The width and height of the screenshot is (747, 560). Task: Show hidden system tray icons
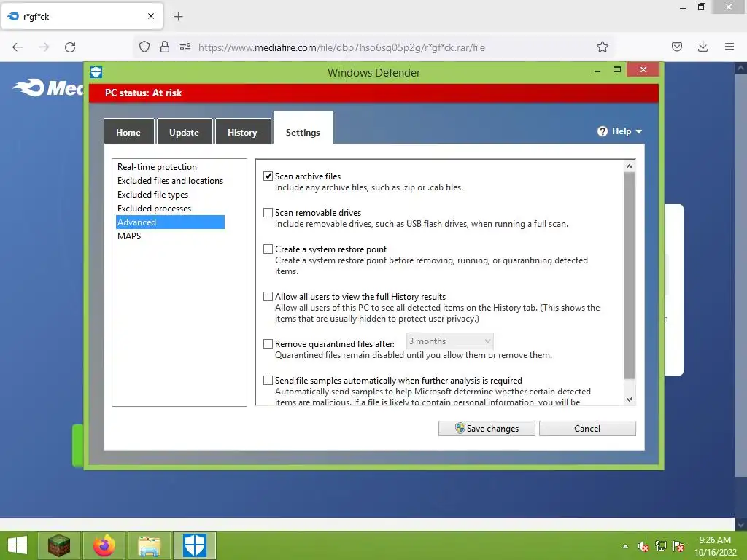625,546
